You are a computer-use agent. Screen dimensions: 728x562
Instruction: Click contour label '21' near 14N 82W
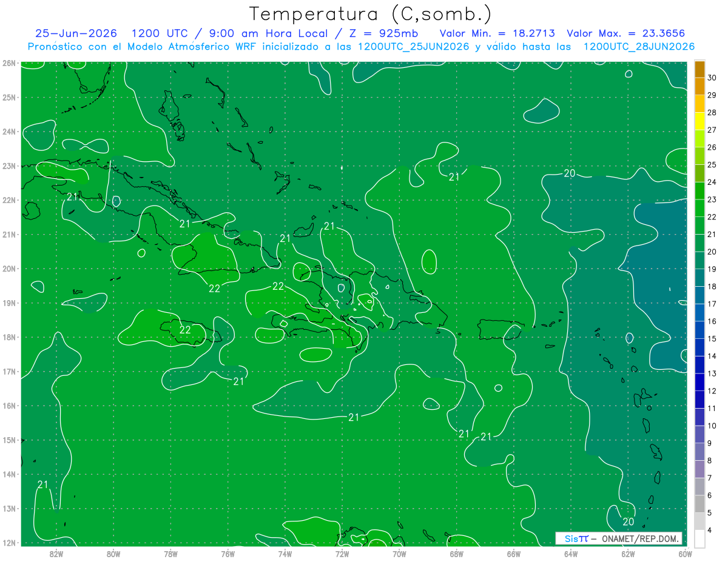42,484
